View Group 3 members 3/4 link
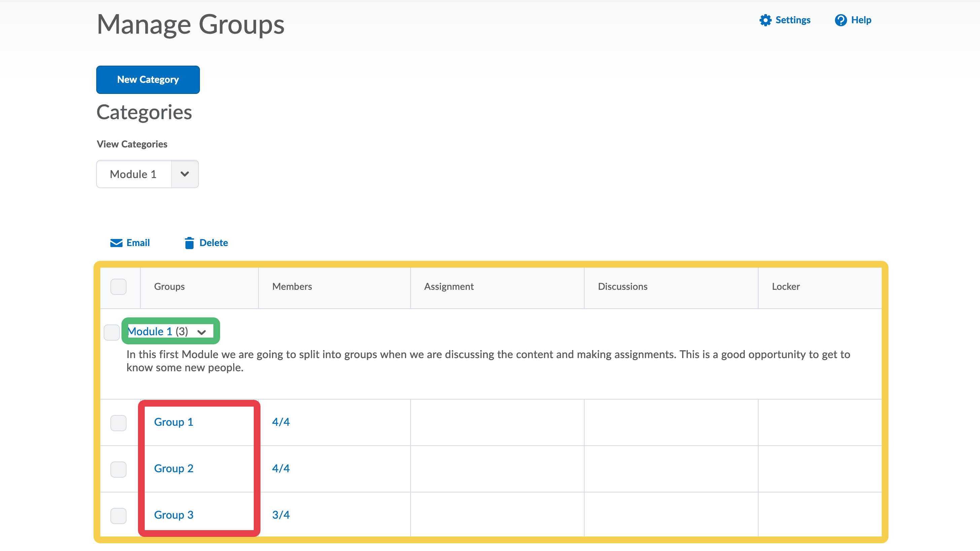 [281, 515]
